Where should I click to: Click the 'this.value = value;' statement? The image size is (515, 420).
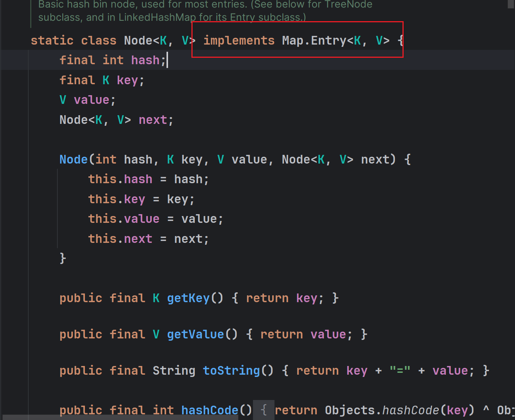[156, 219]
